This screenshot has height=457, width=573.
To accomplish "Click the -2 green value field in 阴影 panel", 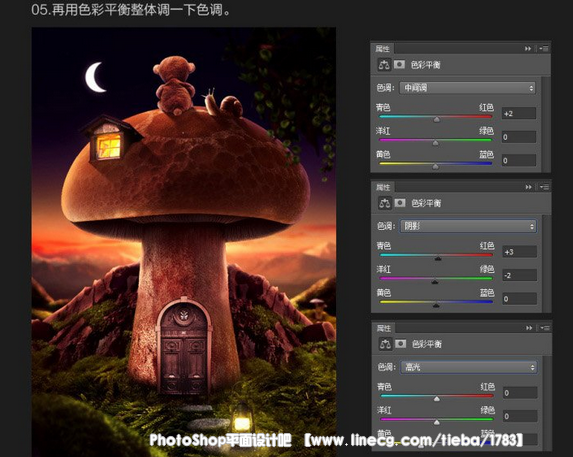I will coord(520,275).
